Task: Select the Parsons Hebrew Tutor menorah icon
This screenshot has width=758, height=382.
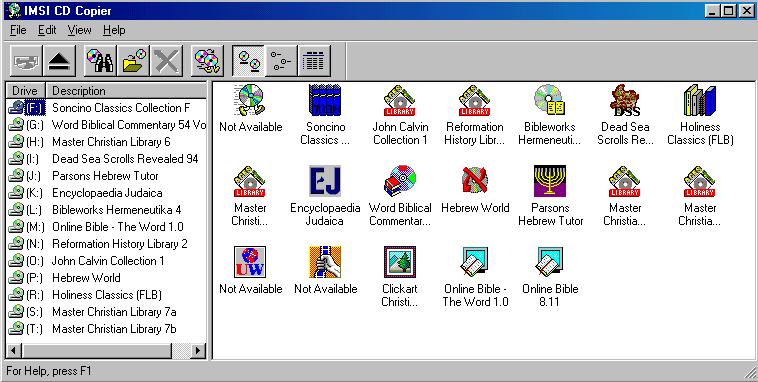Action: [550, 180]
